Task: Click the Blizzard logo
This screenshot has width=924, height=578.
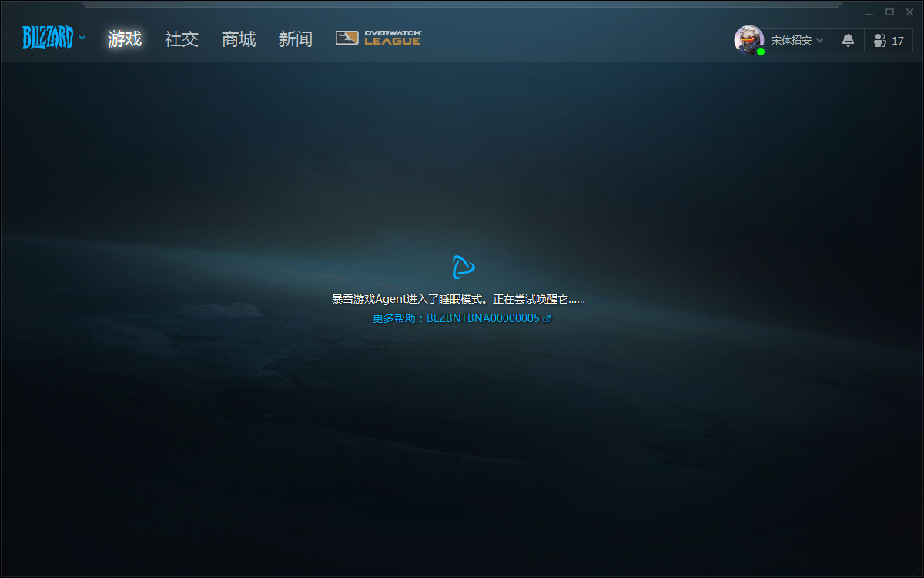Action: click(x=48, y=37)
